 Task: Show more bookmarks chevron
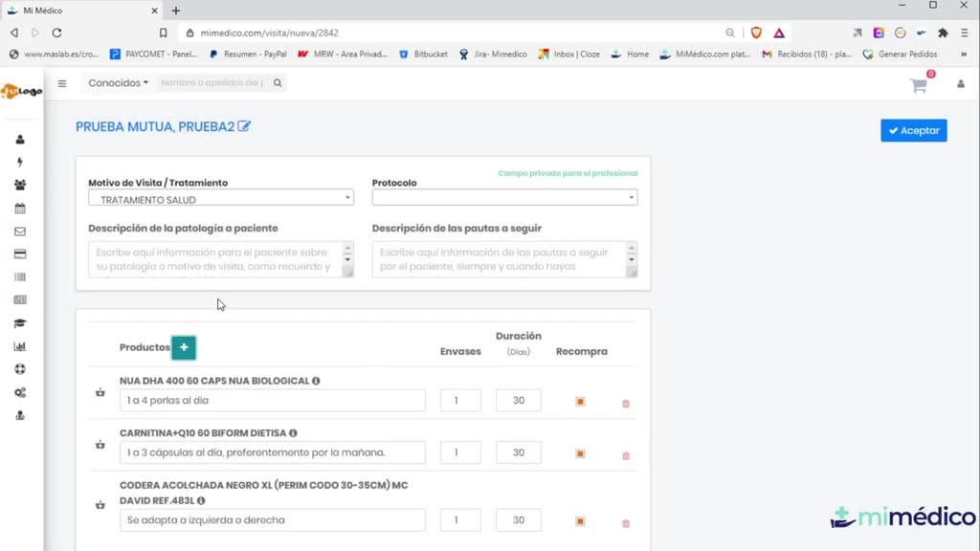pyautogui.click(x=964, y=55)
